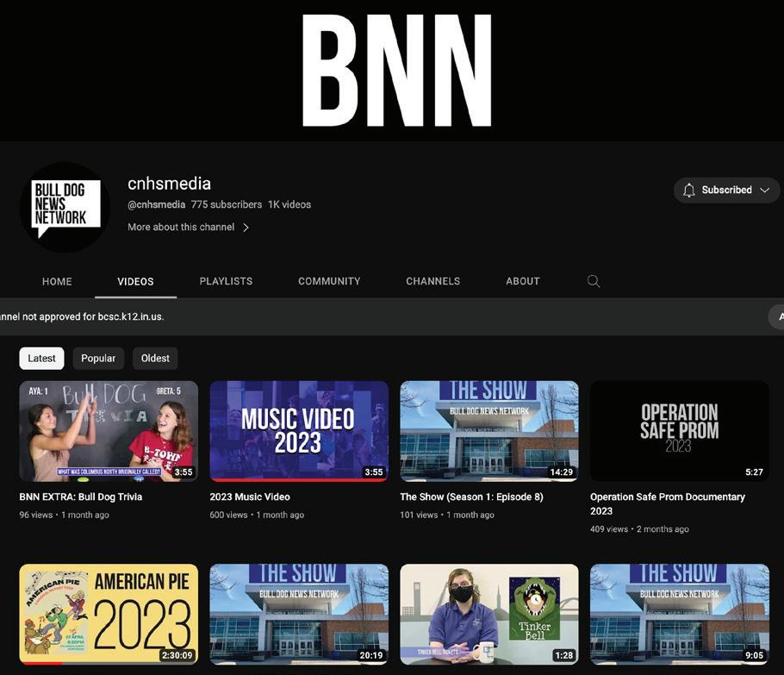Image resolution: width=784 pixels, height=675 pixels.
Task: Click the 2:30:09 duration badge
Action: (x=177, y=655)
